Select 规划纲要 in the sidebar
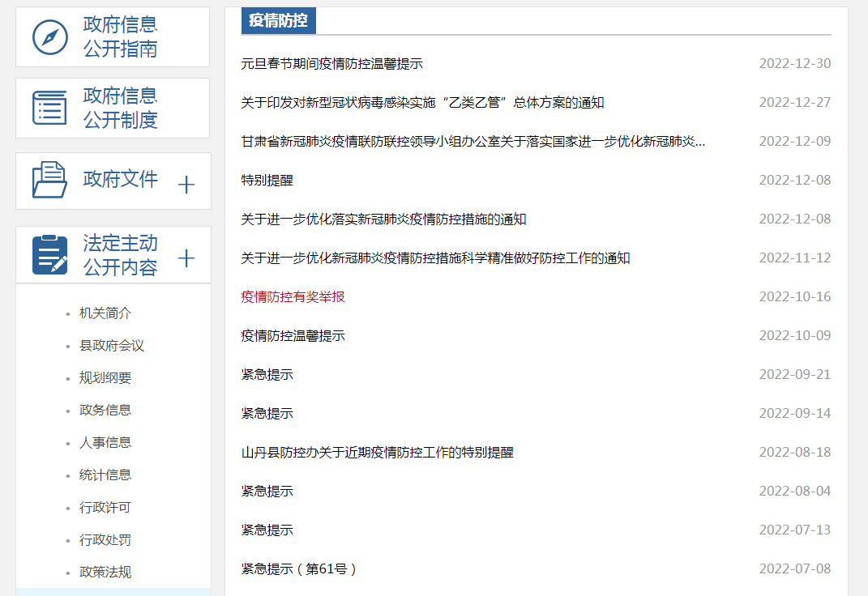868x596 pixels. point(105,377)
